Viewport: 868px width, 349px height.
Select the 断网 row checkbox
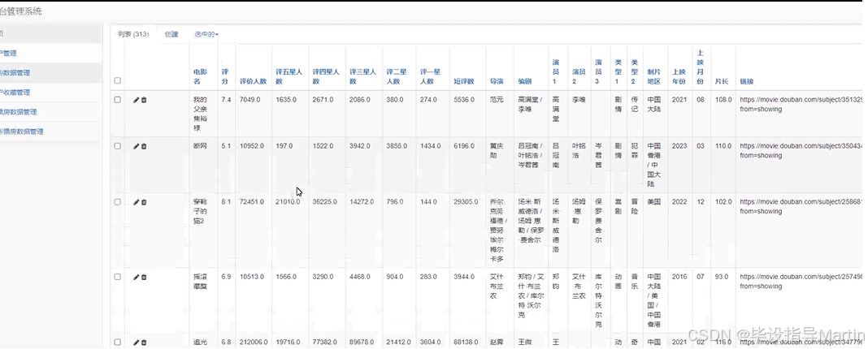(x=117, y=146)
